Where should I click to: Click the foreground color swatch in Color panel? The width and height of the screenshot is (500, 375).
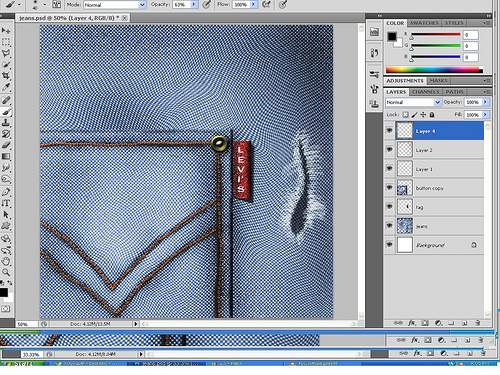pyautogui.click(x=392, y=36)
